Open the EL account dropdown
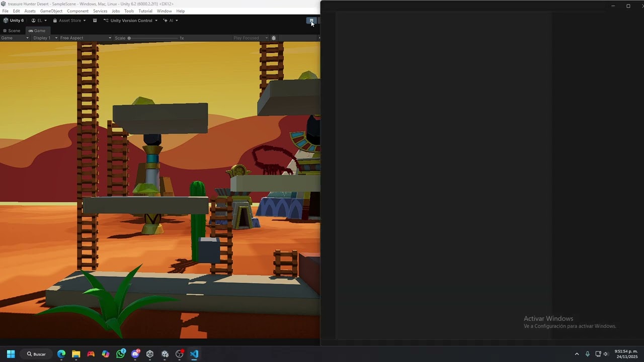The width and height of the screenshot is (644, 362). pos(39,21)
